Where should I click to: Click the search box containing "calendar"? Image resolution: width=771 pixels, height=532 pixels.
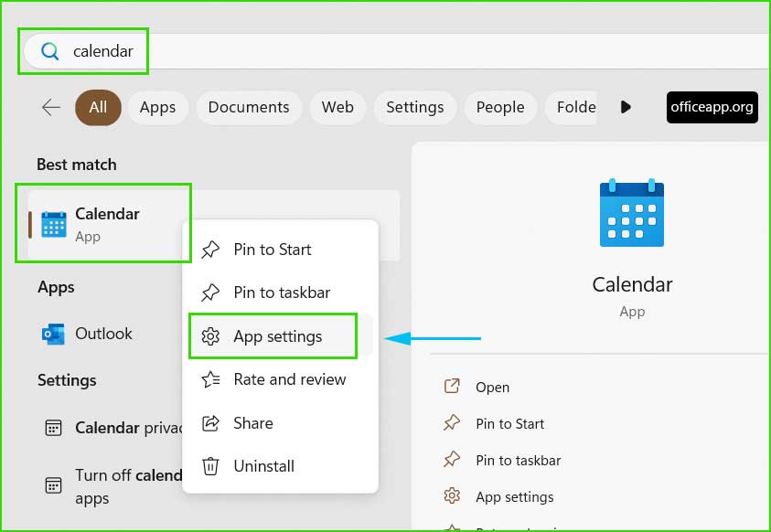click(x=396, y=51)
